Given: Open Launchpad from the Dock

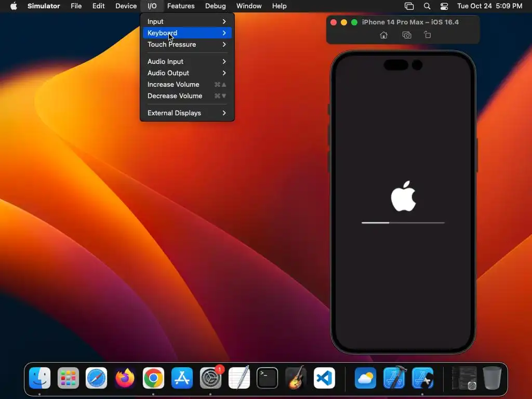Looking at the screenshot, I should [x=68, y=378].
